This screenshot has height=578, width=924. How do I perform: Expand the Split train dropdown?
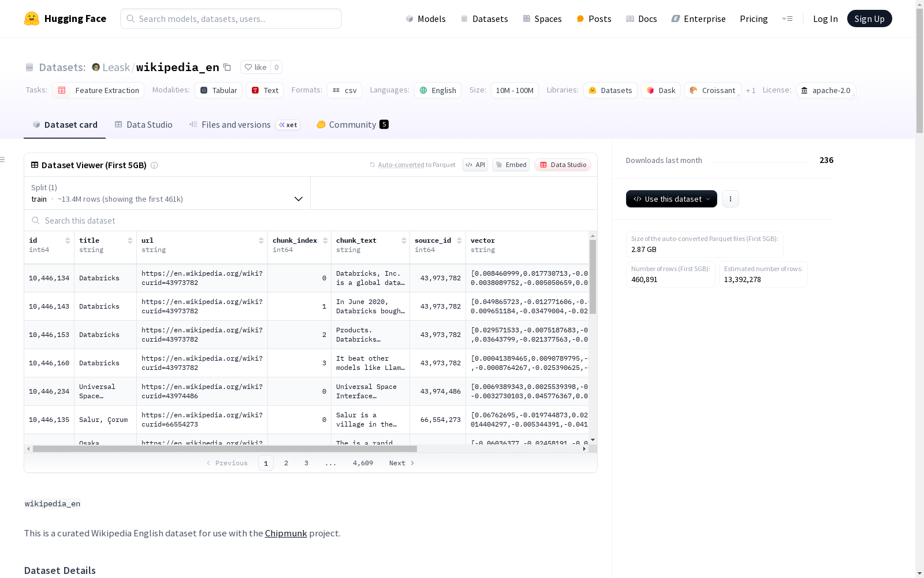167,193
